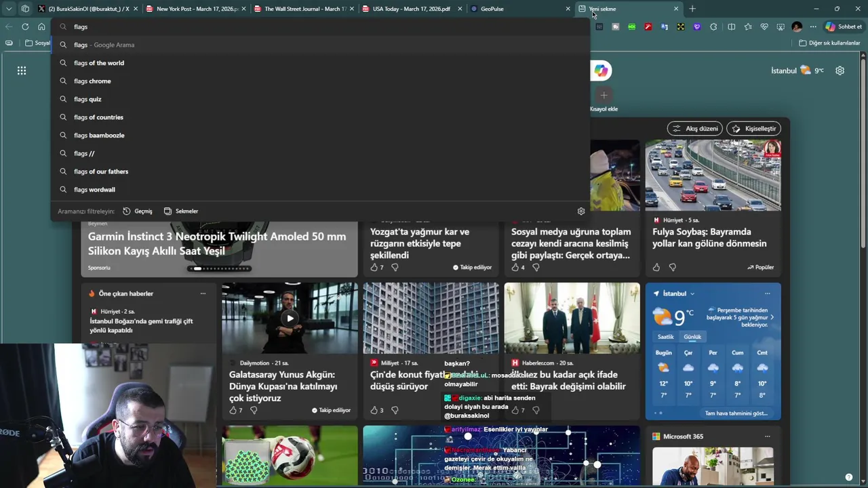Add a shortcut with Kısayol ekle plus
The image size is (868, 488).
[x=604, y=96]
